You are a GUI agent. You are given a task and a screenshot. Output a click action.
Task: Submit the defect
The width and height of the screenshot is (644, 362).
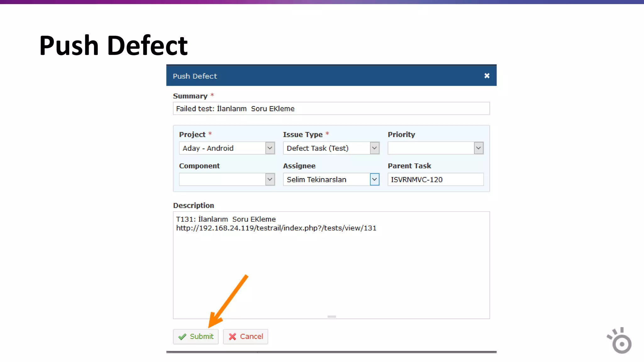point(196,337)
